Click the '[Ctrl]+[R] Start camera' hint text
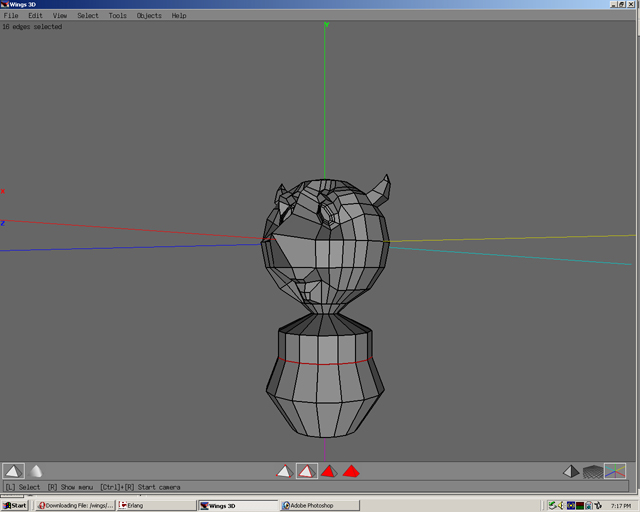Viewport: 640px width, 512px height. click(x=140, y=487)
